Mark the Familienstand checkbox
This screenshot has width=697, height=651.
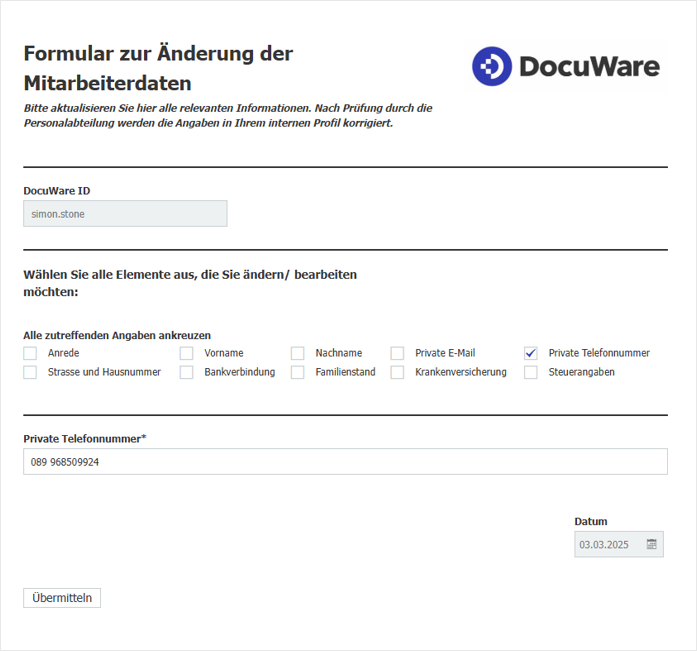pyautogui.click(x=297, y=372)
